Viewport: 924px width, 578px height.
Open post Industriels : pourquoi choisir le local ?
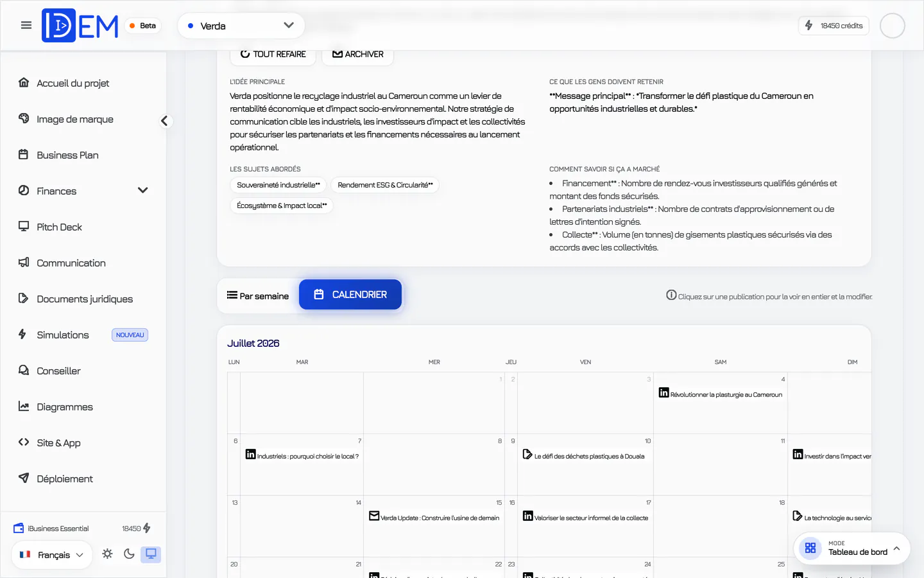(x=302, y=455)
